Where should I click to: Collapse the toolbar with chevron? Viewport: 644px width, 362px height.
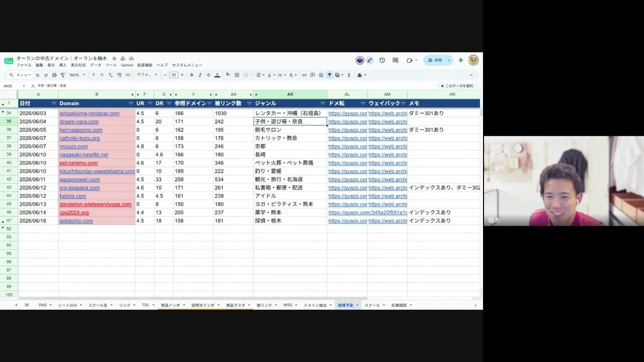coord(471,75)
